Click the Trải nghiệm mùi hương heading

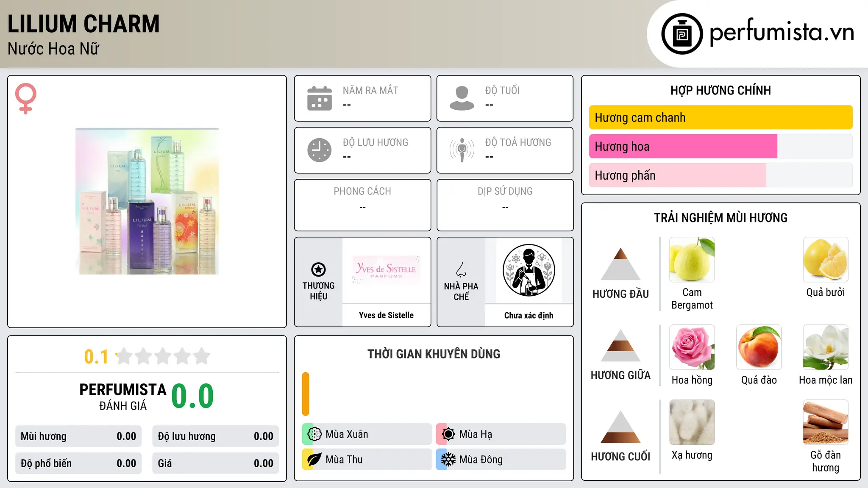(x=721, y=218)
